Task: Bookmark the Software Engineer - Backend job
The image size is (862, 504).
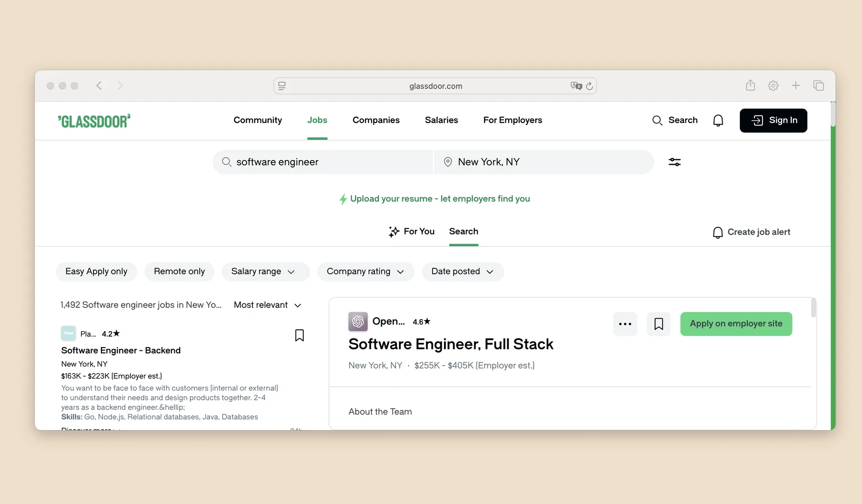Action: point(299,336)
